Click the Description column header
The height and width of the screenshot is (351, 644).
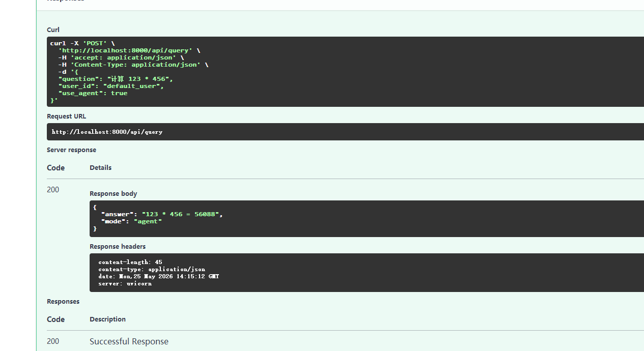pos(107,319)
